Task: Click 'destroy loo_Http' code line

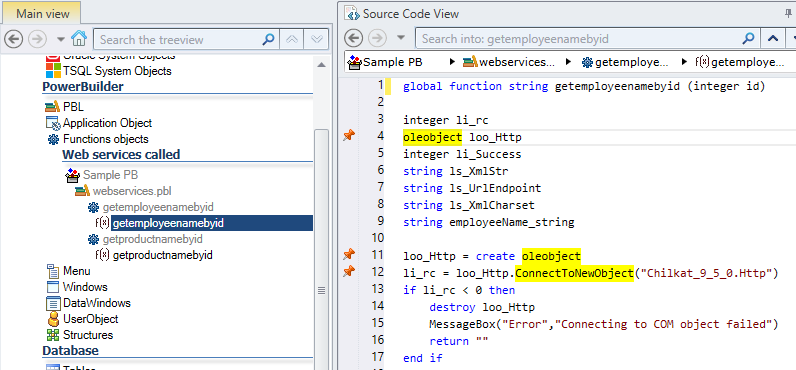Action: coord(482,307)
